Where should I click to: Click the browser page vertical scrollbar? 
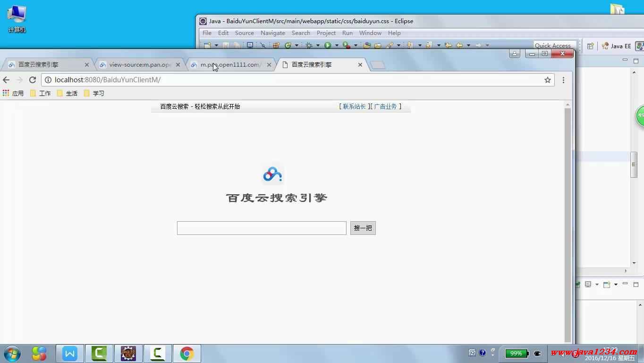pos(568,225)
